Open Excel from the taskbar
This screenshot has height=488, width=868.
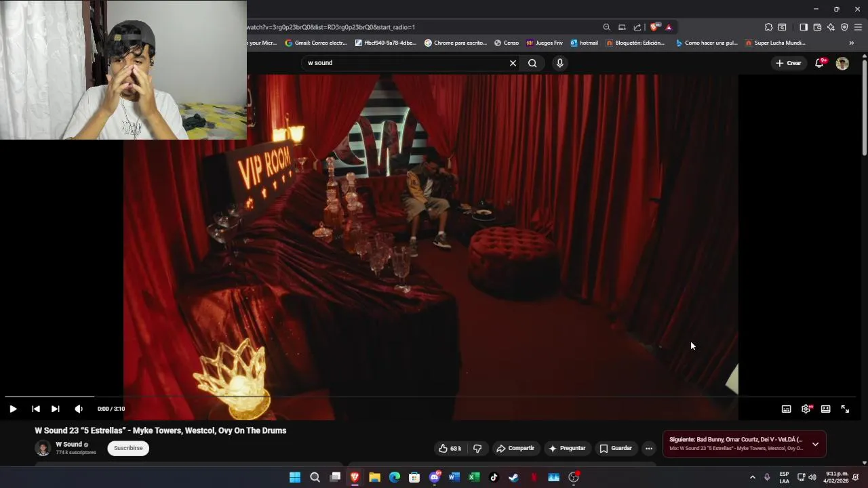tap(474, 477)
